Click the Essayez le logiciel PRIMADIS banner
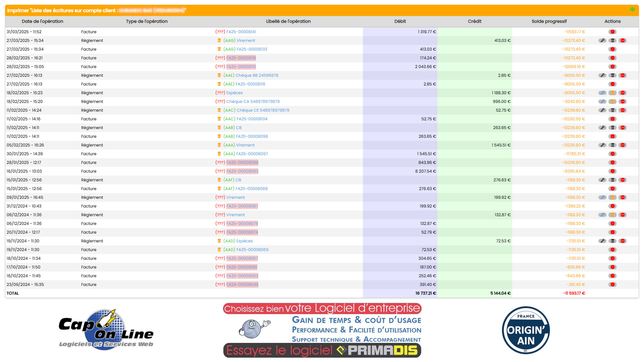 (322, 350)
